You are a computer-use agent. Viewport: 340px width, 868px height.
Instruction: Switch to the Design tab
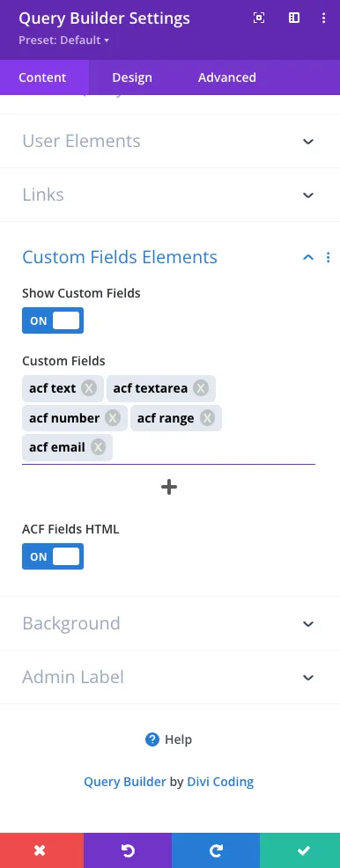tap(132, 77)
